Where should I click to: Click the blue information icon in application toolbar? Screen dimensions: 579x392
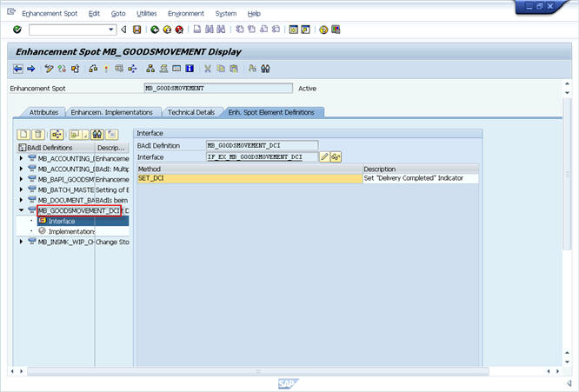point(190,69)
